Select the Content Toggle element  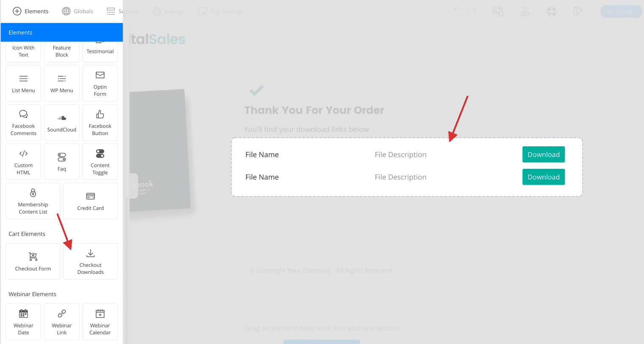pyautogui.click(x=100, y=162)
